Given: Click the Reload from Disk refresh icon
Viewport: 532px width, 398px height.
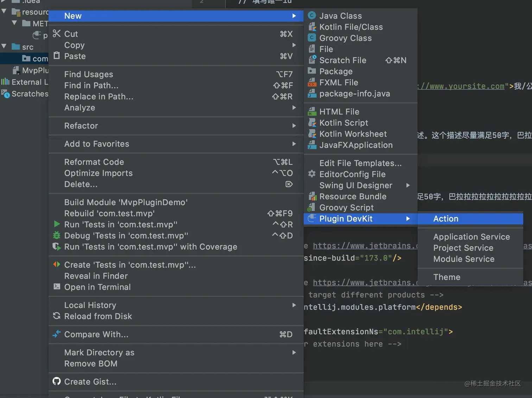Looking at the screenshot, I should click(57, 316).
